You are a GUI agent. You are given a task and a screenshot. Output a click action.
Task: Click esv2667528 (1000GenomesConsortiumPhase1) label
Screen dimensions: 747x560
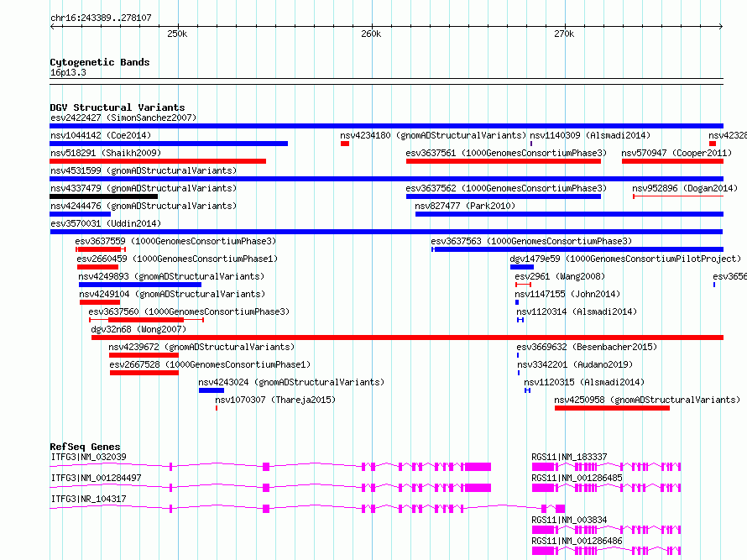point(210,364)
